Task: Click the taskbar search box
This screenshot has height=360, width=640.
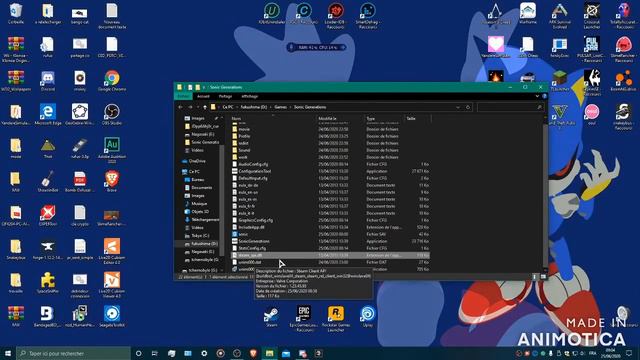Action: click(x=73, y=353)
